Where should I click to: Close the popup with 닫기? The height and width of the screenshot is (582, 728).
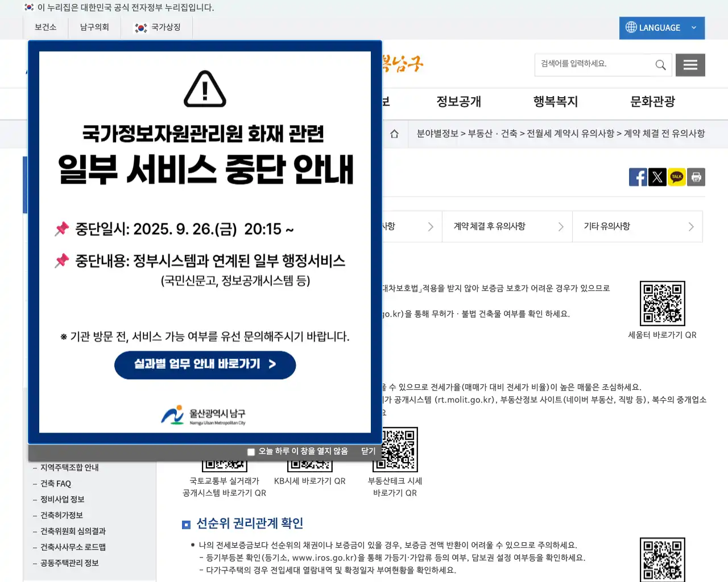coord(369,451)
